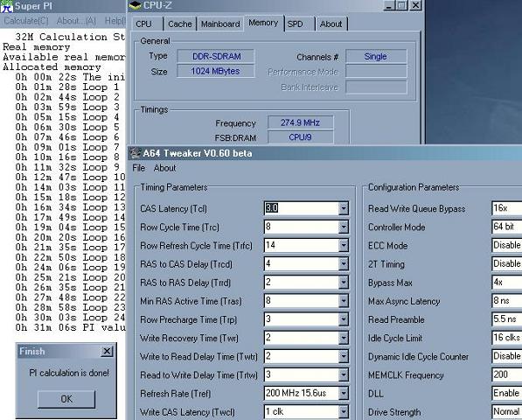Click Dynamic Idle Cycle Counter Disable field
The height and width of the screenshot is (420, 522).
[x=506, y=356]
